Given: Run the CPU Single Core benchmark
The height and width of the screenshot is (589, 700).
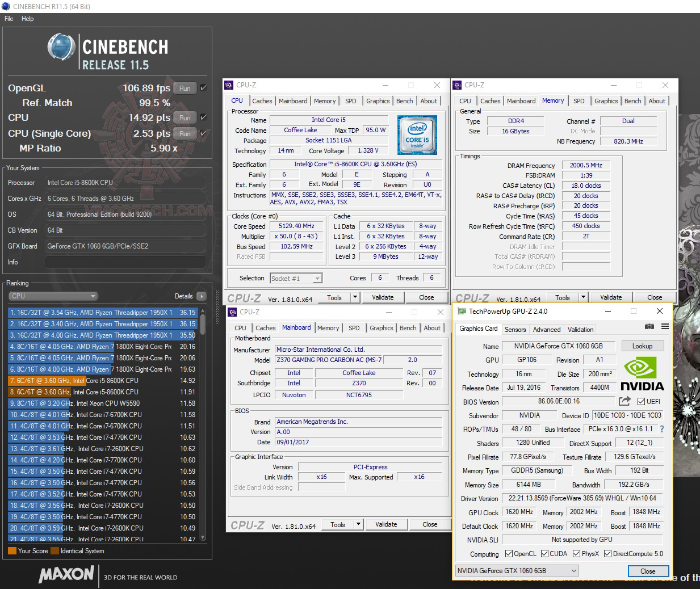Looking at the screenshot, I should [x=185, y=133].
